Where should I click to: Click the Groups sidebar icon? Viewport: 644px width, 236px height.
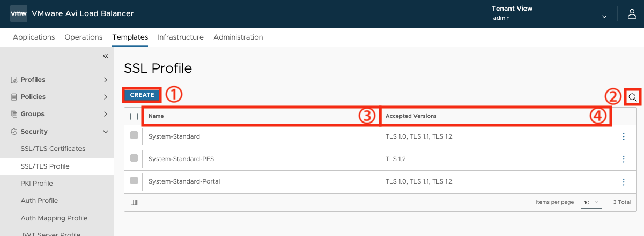pyautogui.click(x=14, y=114)
